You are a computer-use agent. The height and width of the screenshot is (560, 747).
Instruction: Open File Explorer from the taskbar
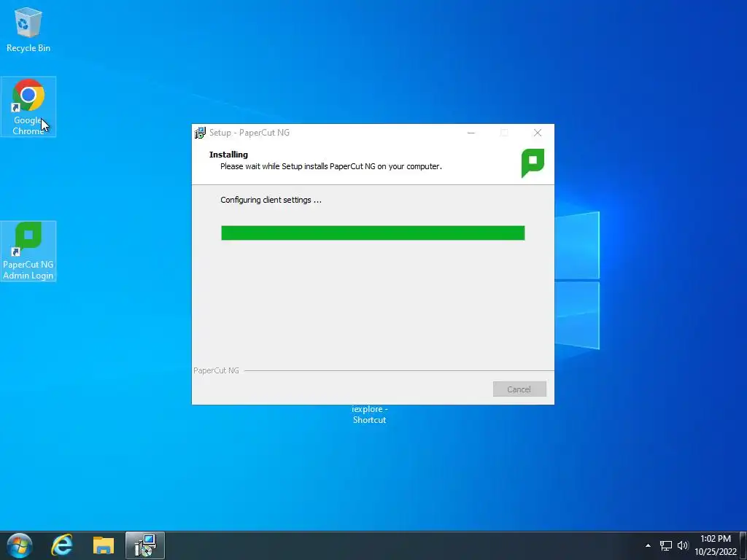(x=104, y=545)
